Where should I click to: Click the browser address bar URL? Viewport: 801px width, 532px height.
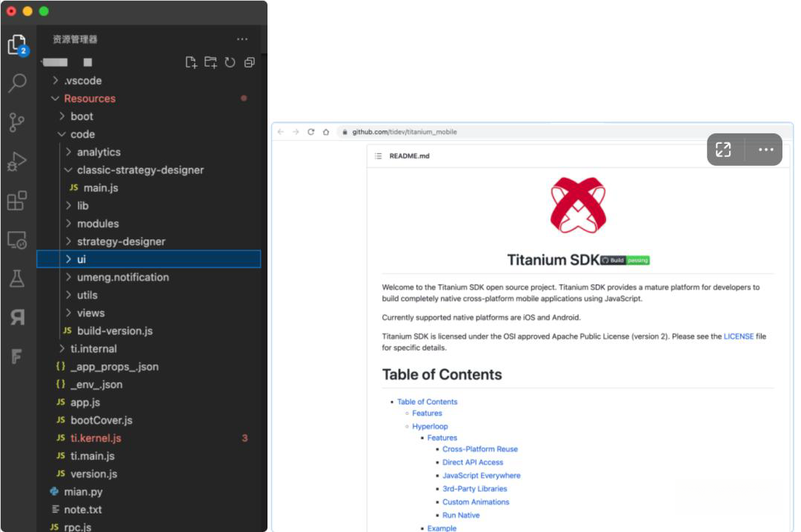click(x=404, y=132)
